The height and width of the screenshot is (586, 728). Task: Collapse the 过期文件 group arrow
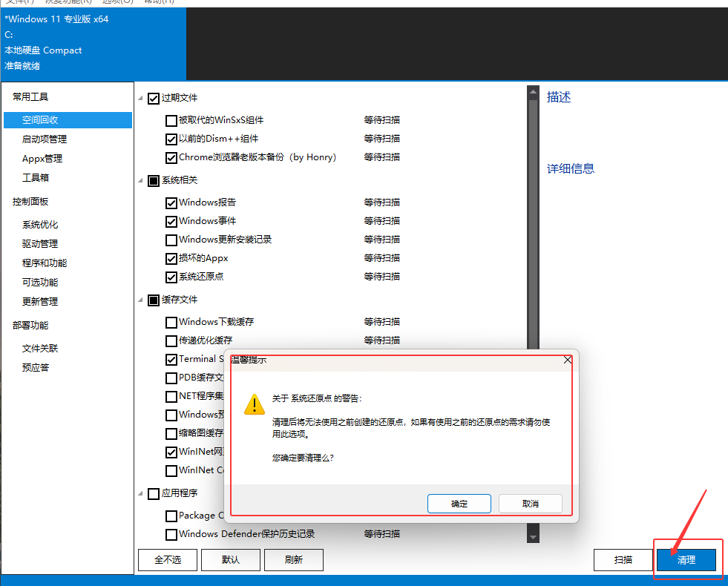point(141,99)
